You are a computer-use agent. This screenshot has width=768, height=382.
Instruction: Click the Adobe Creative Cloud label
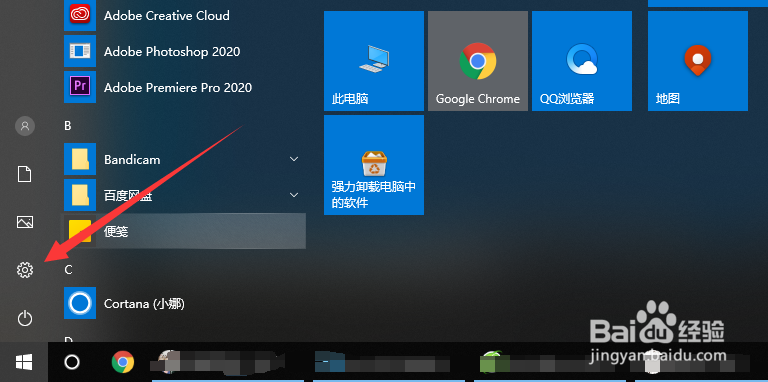pyautogui.click(x=167, y=15)
